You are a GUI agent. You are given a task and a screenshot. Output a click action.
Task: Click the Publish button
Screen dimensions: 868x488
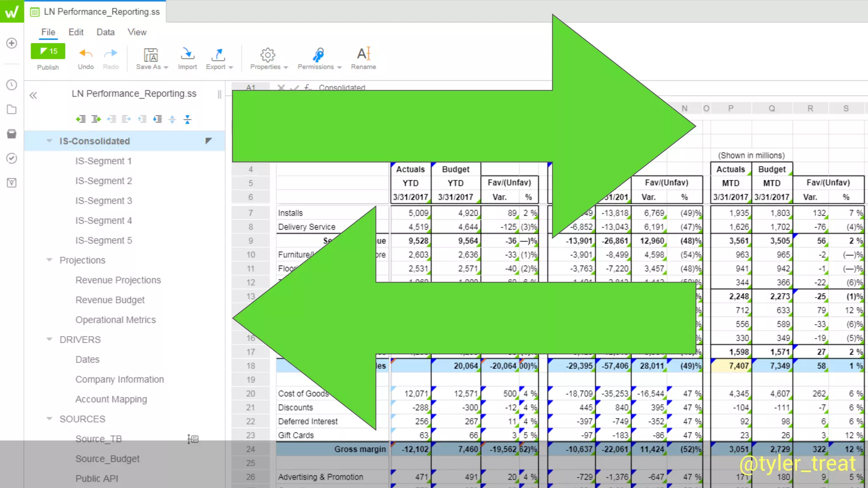48,52
